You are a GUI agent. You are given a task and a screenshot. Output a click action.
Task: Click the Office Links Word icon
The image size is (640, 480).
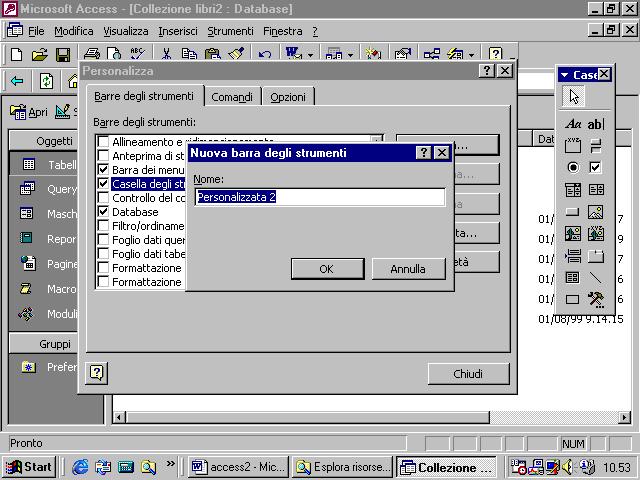point(294,54)
